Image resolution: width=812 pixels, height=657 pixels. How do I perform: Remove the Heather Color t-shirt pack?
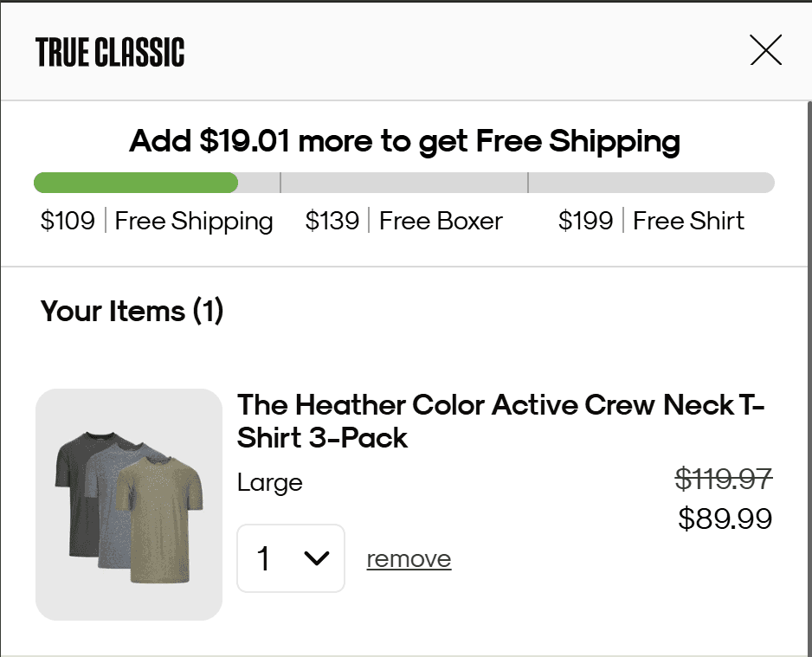pos(408,558)
